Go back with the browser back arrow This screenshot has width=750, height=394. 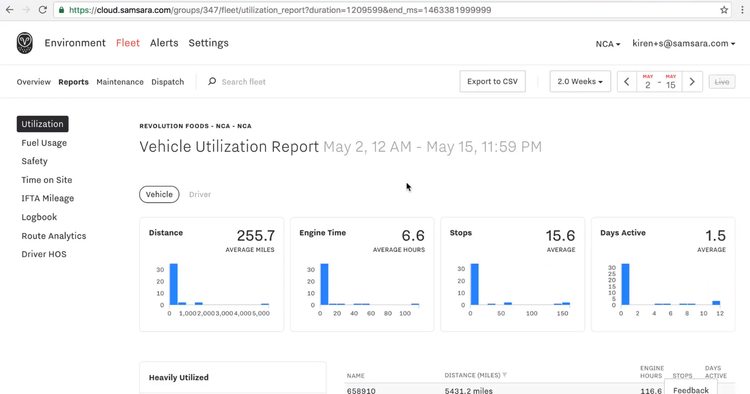pyautogui.click(x=10, y=10)
